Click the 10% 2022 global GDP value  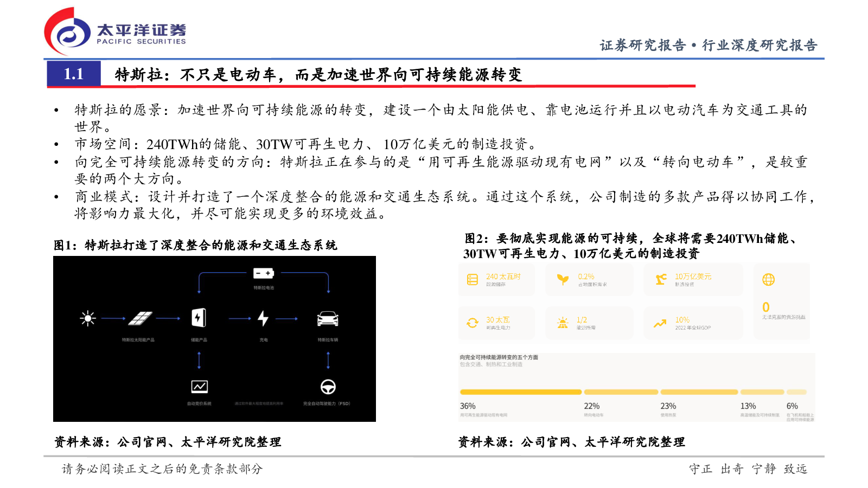click(x=682, y=320)
